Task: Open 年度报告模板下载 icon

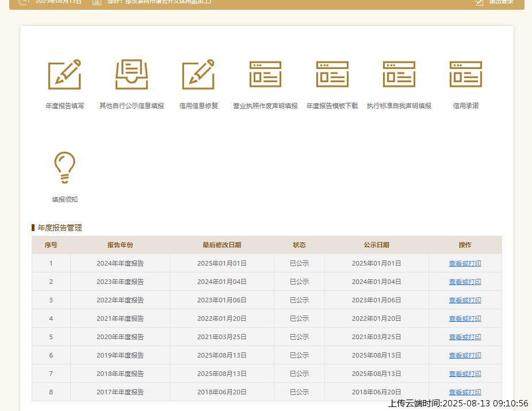Action: [332, 74]
